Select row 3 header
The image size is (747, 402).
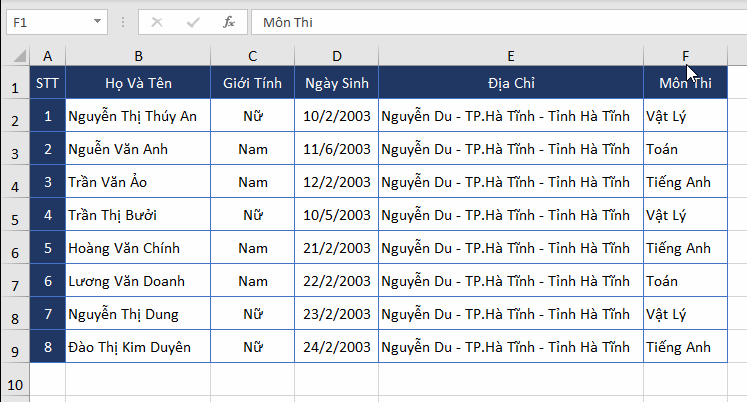coord(15,149)
